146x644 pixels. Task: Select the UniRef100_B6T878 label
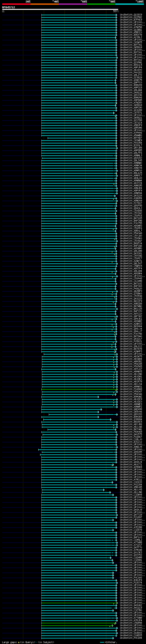click(131, 349)
